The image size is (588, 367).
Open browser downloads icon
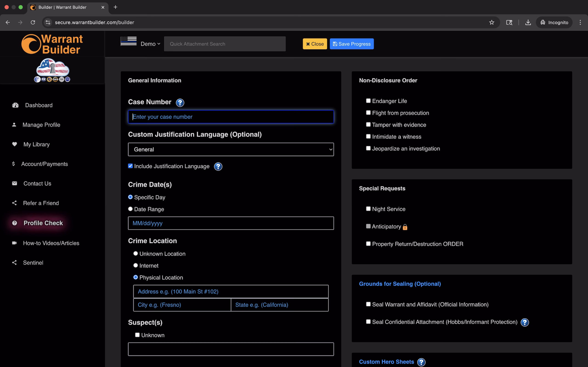tap(528, 22)
